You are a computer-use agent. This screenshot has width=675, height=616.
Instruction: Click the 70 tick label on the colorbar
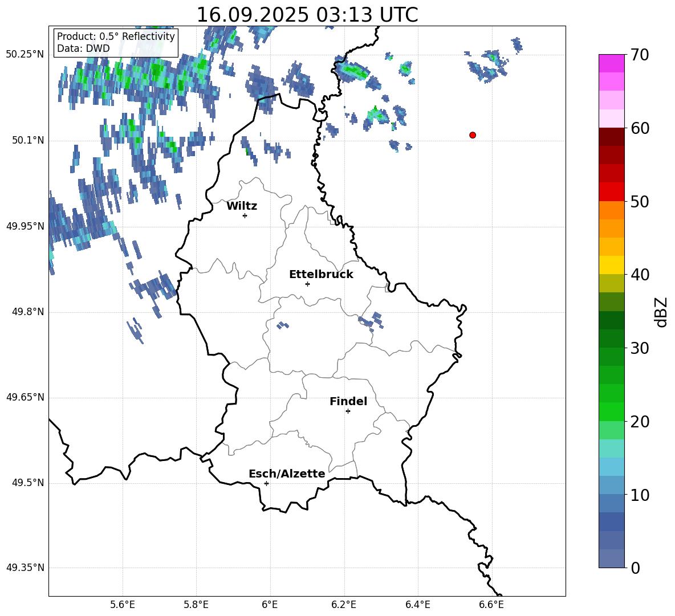click(x=640, y=55)
